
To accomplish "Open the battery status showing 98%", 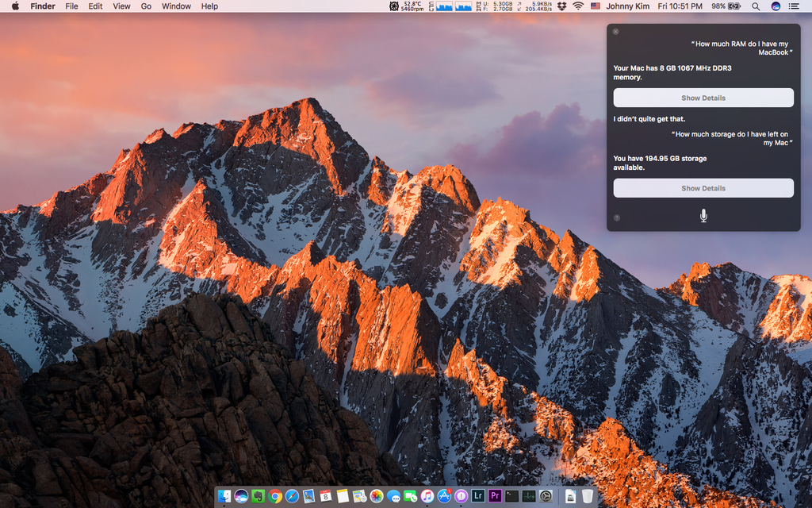I will [x=726, y=6].
